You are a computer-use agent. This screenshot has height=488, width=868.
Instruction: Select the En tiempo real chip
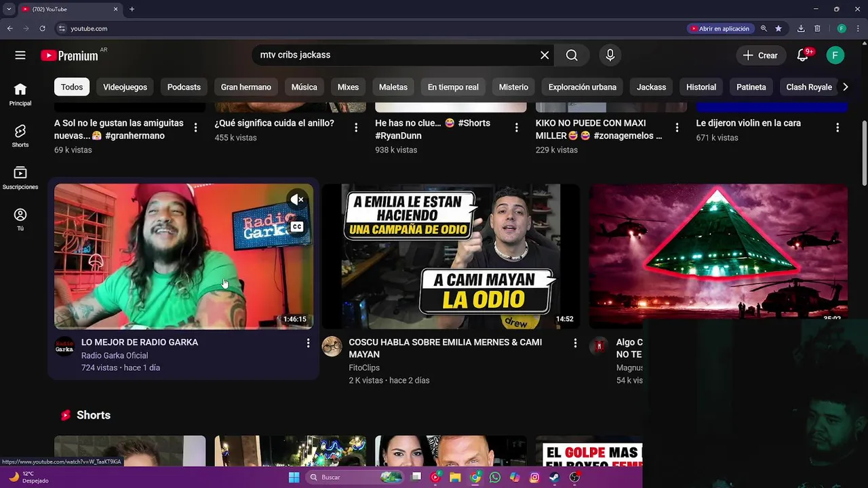(453, 87)
